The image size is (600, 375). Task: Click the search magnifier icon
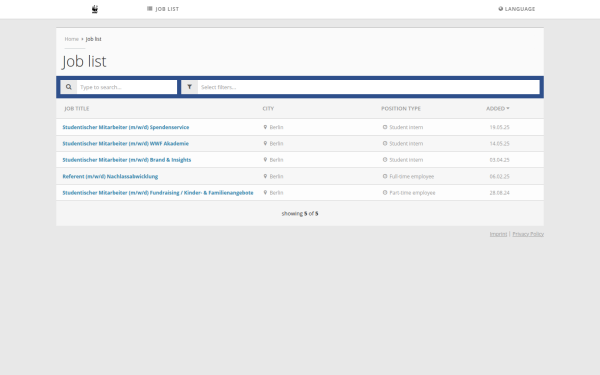tap(68, 87)
